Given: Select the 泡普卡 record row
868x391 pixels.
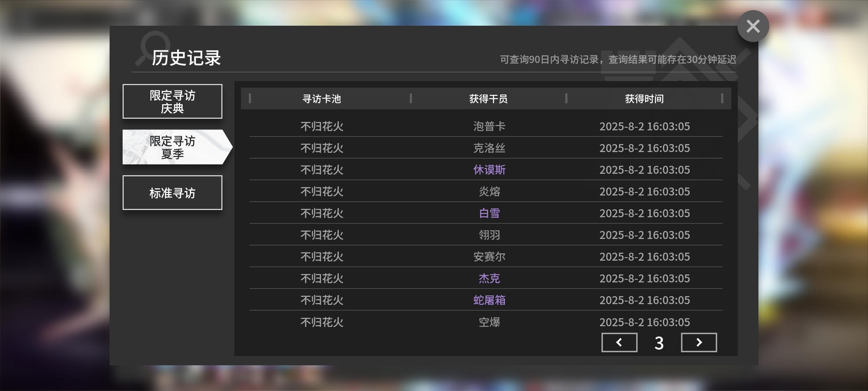Looking at the screenshot, I should click(x=489, y=126).
